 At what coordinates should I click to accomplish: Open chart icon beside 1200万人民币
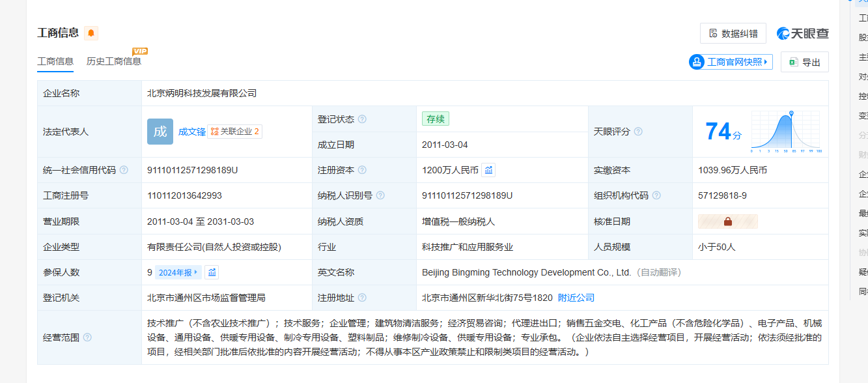pos(488,170)
